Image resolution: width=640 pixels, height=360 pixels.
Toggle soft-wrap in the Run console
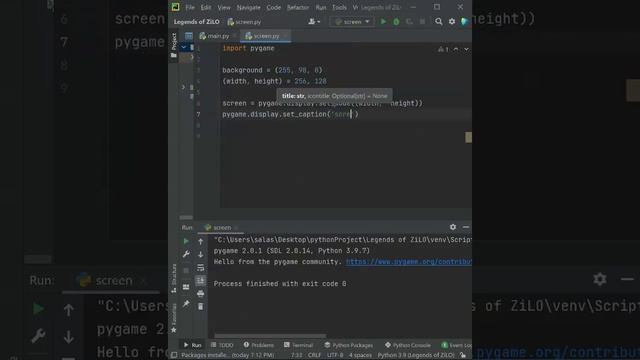point(200,267)
